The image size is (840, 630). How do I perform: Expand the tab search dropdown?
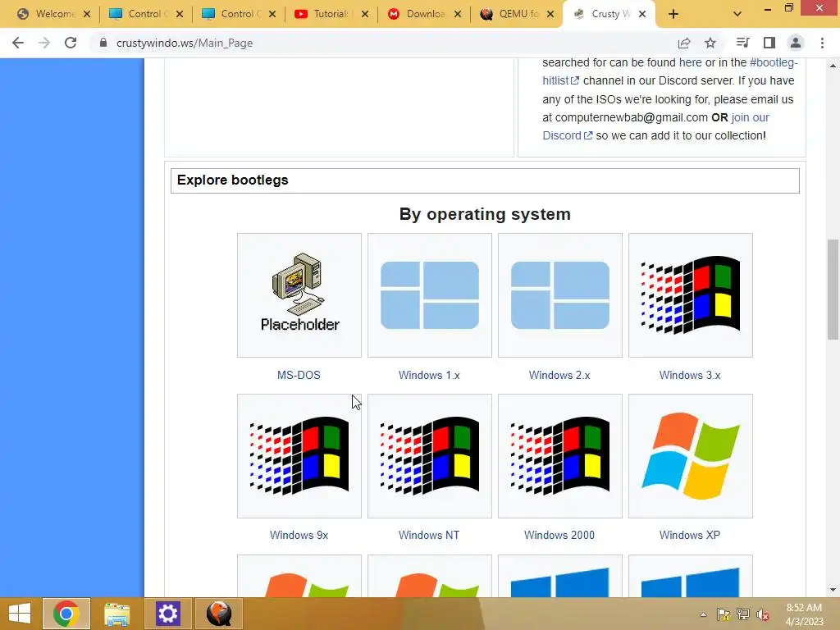point(737,15)
